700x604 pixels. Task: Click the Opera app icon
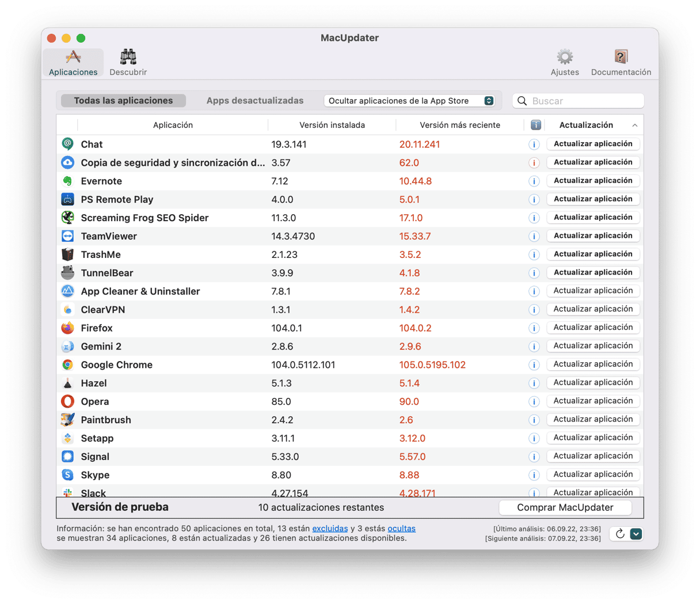[x=68, y=401]
